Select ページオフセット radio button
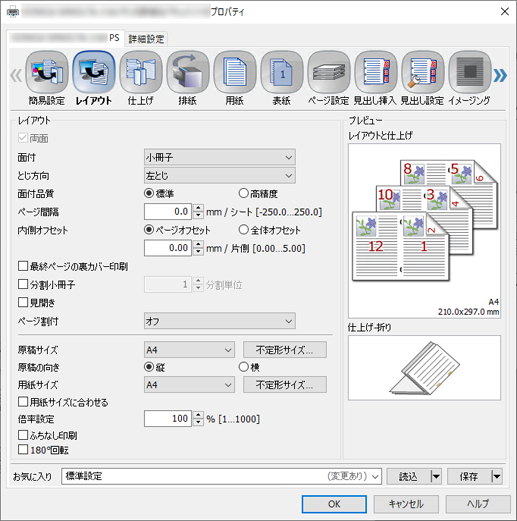 149,230
